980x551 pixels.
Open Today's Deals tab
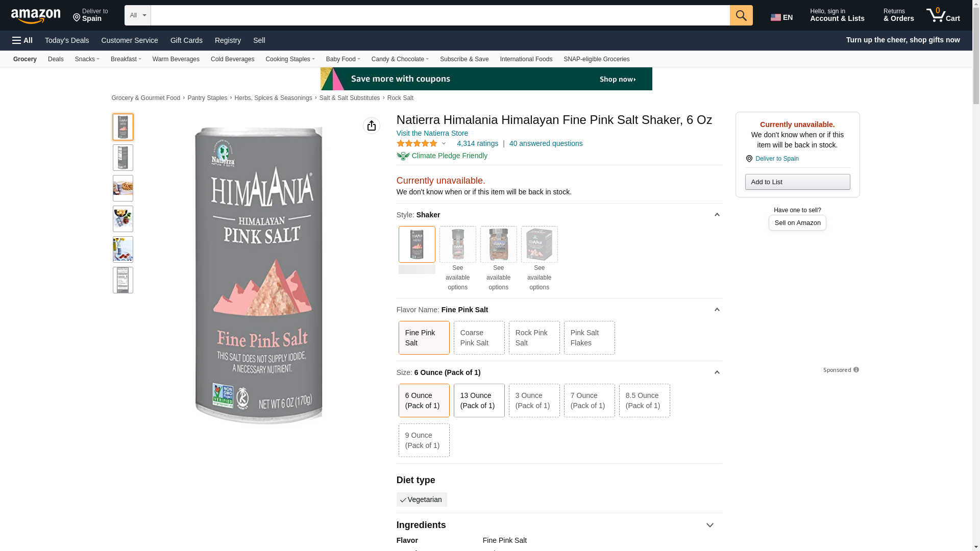coord(67,40)
